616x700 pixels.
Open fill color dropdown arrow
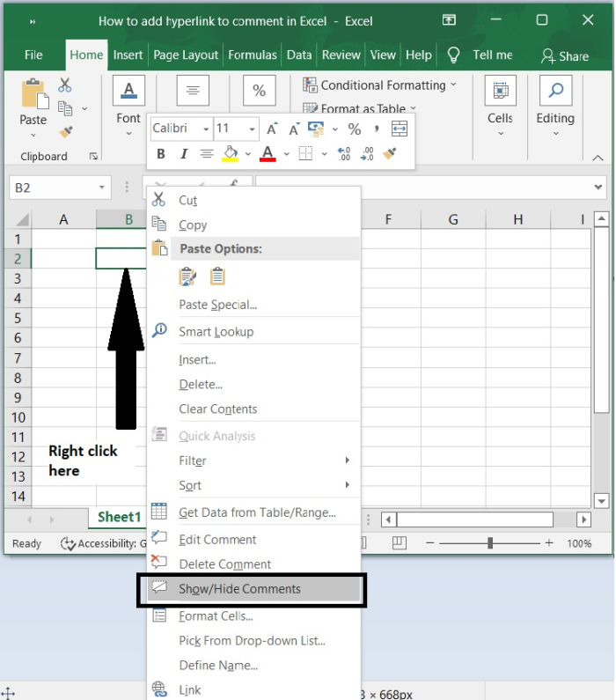pyautogui.click(x=248, y=154)
